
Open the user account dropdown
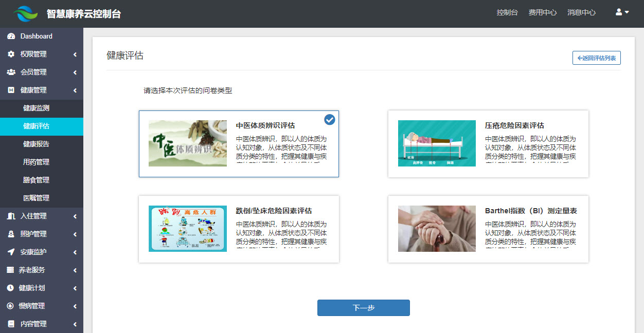point(622,12)
